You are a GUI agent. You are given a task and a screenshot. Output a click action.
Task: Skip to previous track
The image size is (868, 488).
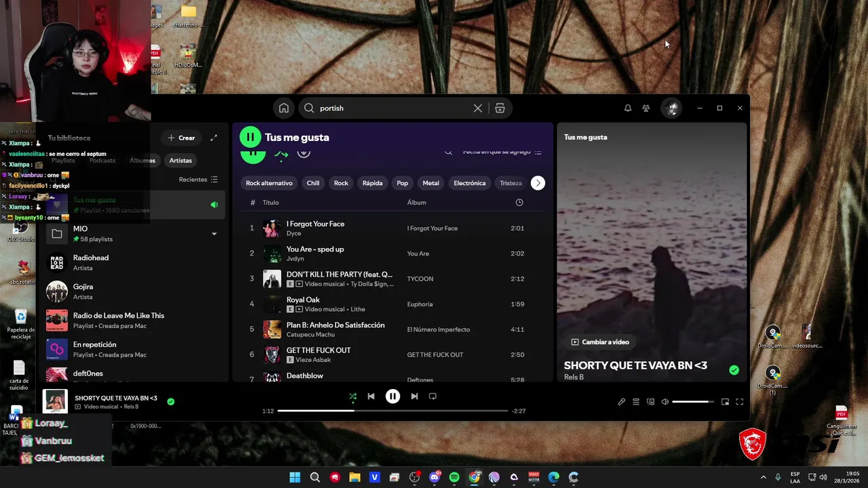(x=371, y=396)
